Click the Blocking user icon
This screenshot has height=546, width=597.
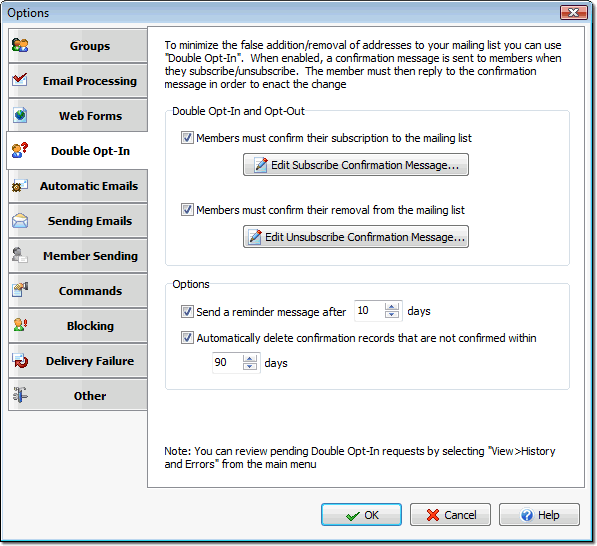20,325
